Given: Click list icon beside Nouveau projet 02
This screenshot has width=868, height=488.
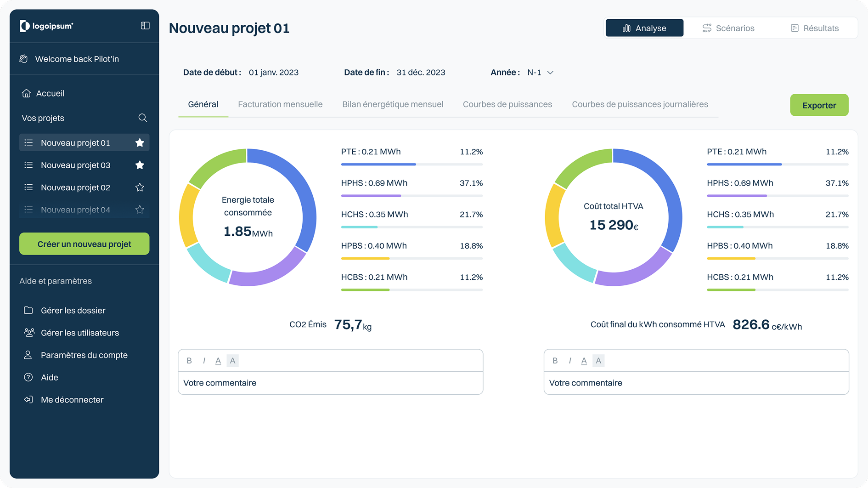Looking at the screenshot, I should pos(28,187).
